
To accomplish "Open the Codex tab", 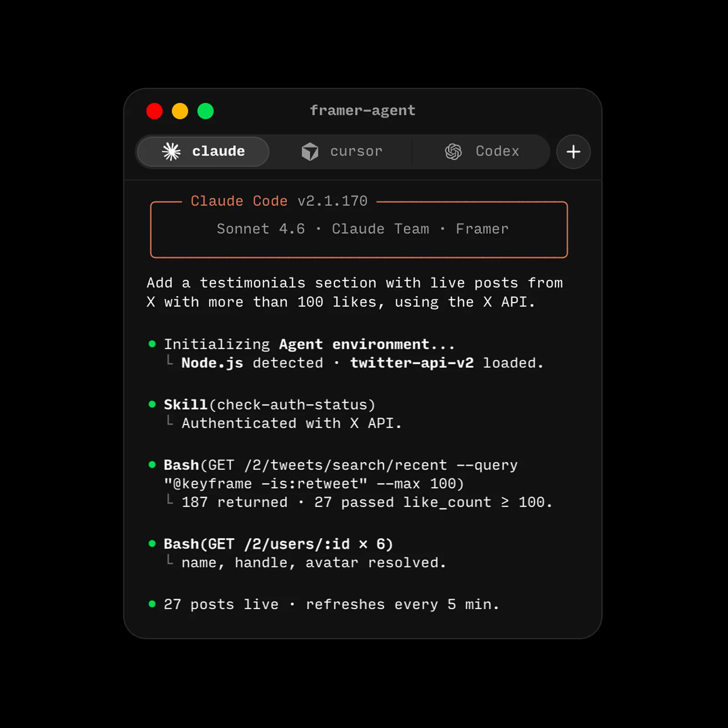I will point(481,152).
